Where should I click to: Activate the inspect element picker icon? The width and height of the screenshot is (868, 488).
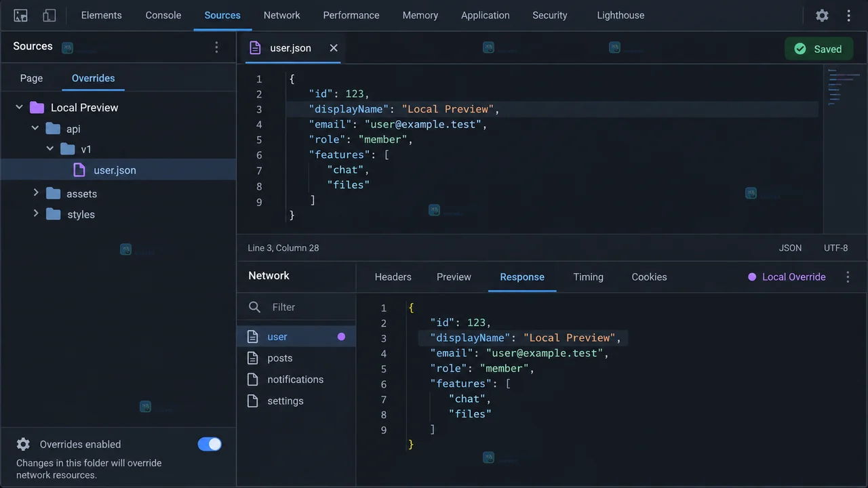tap(21, 15)
